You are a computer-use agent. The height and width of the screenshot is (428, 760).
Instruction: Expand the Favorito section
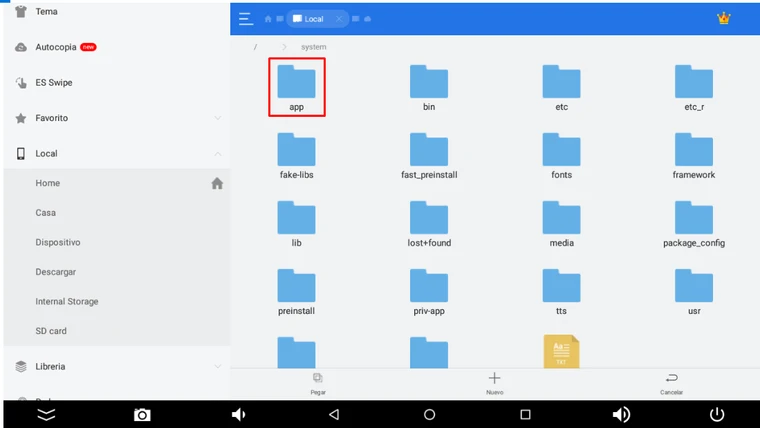(x=218, y=118)
